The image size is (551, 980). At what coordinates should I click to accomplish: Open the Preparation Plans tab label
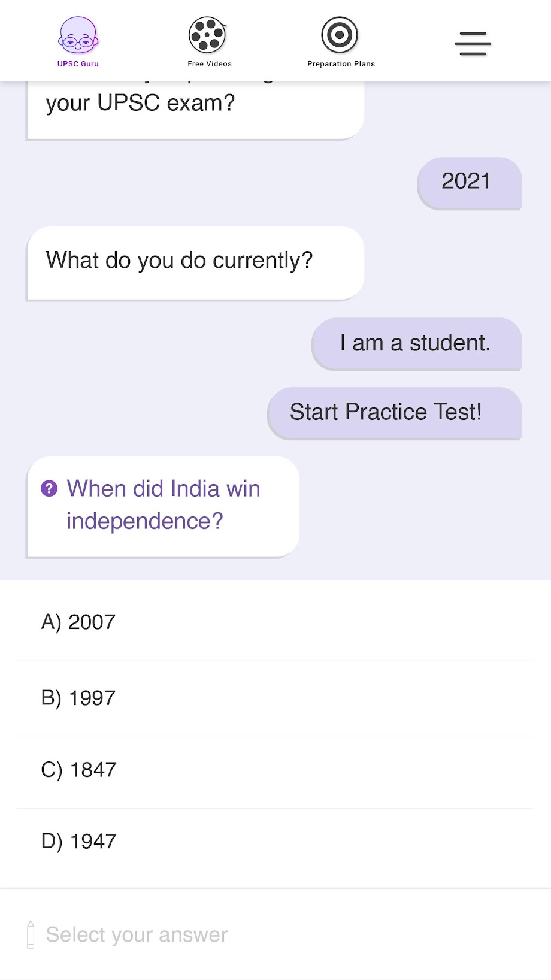341,64
